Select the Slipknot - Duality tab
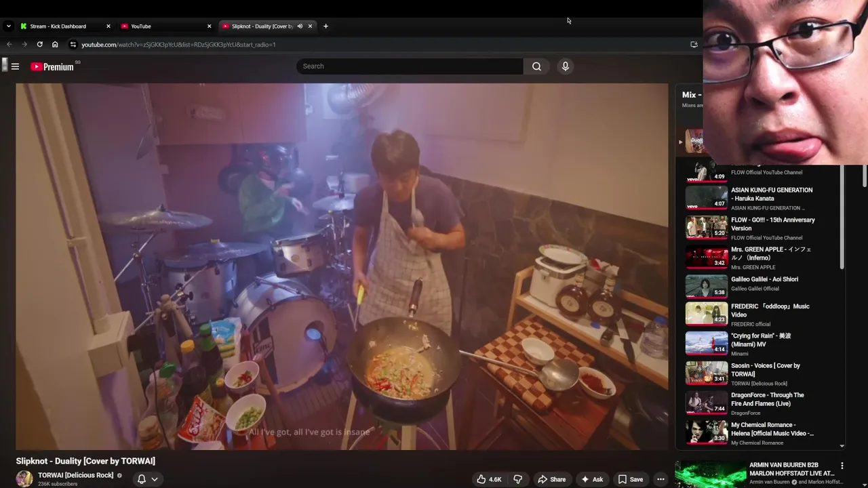 (x=261, y=26)
